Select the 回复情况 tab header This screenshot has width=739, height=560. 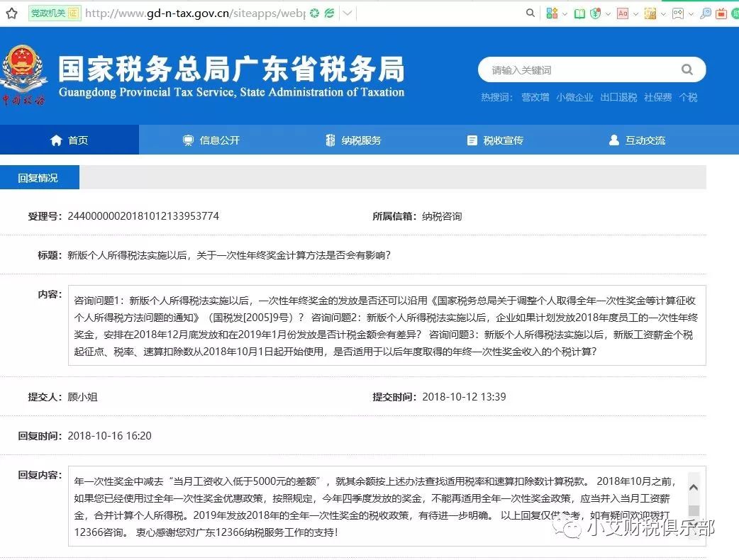point(40,177)
